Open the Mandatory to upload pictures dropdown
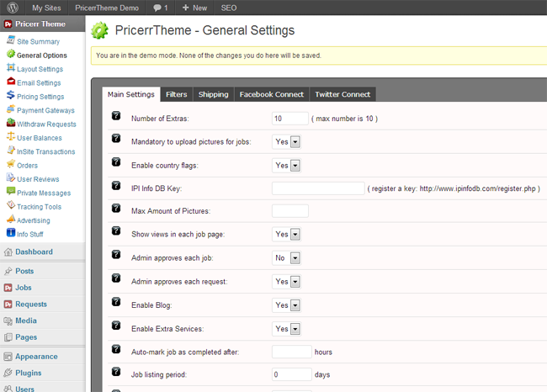Viewport: 547px width, 392px height. 286,142
